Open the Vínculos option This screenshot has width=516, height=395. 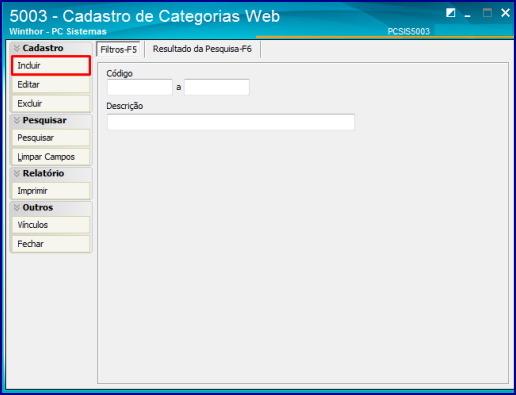point(51,225)
